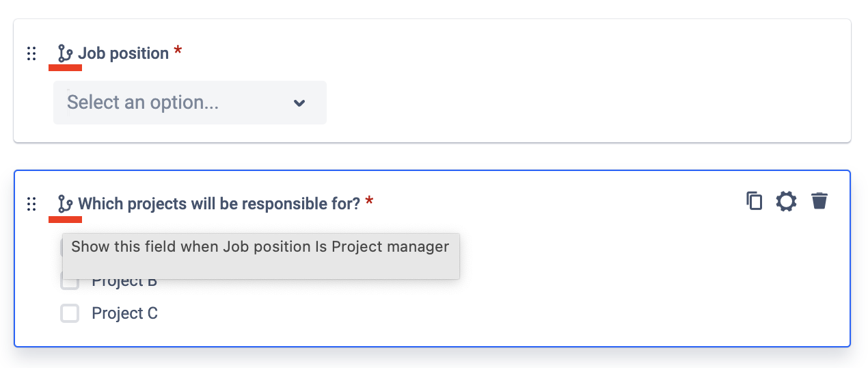Screen dimensions: 868x368
Task: Select the "Which projects will be responsible for?" title
Action: 219,204
